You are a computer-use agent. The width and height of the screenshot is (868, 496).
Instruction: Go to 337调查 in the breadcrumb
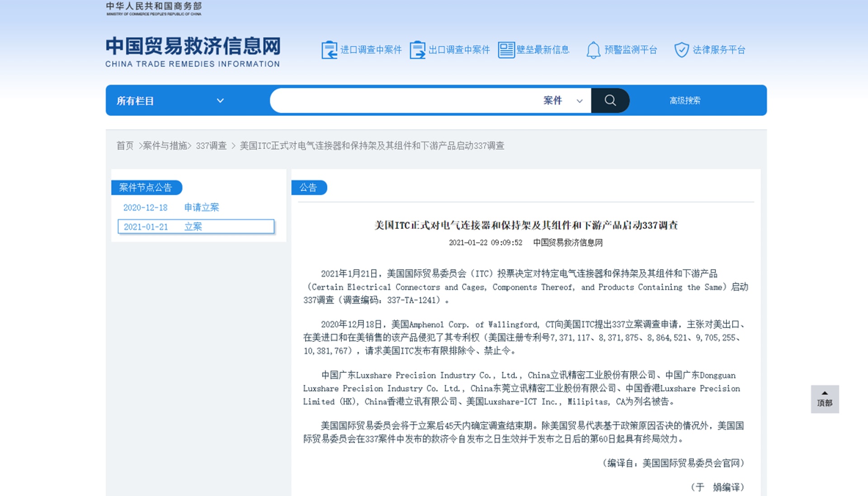coord(211,146)
